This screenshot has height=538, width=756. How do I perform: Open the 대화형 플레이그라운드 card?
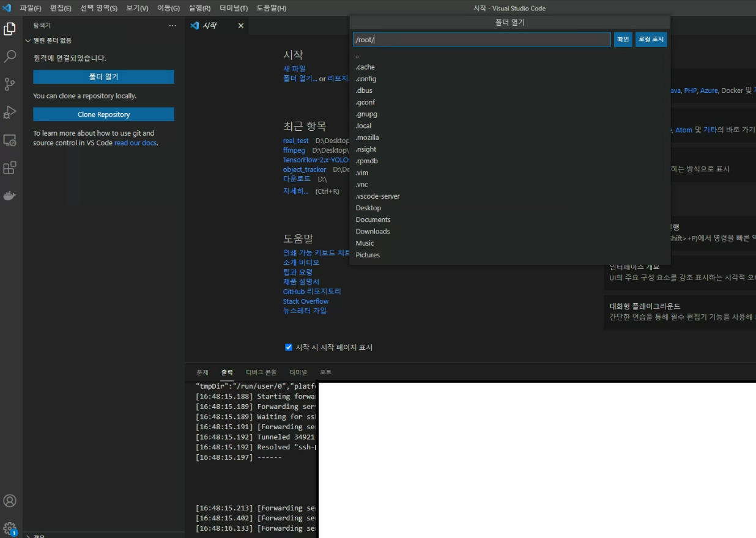[680, 311]
